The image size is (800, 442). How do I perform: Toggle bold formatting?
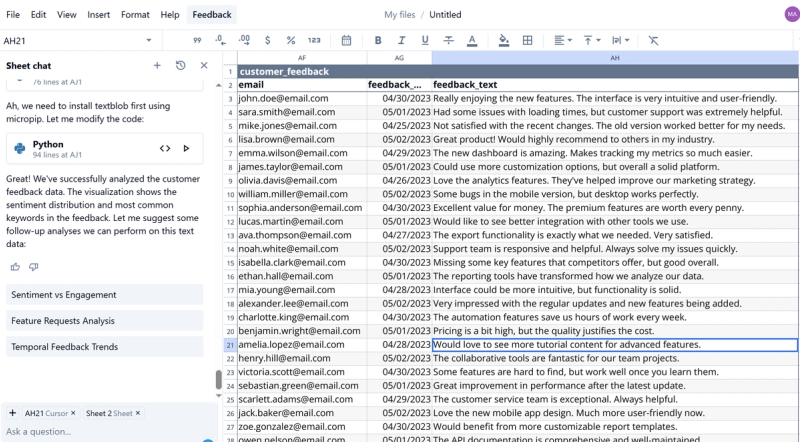378,40
